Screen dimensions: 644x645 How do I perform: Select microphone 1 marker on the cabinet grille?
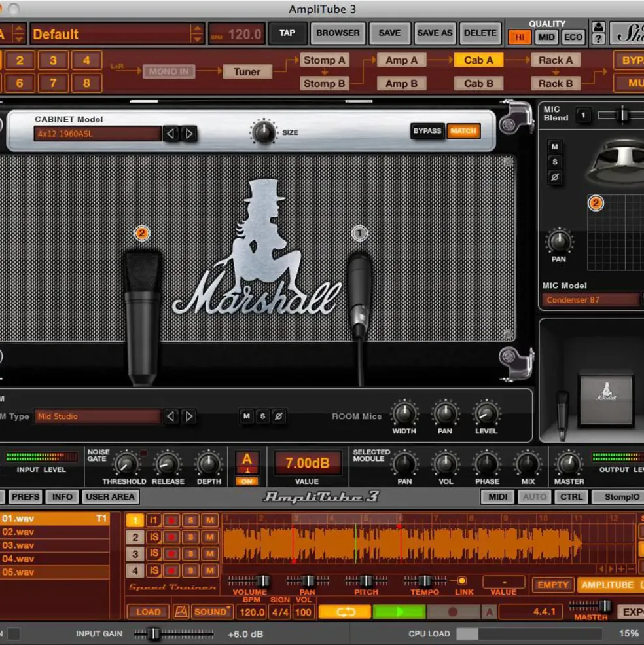[x=359, y=233]
